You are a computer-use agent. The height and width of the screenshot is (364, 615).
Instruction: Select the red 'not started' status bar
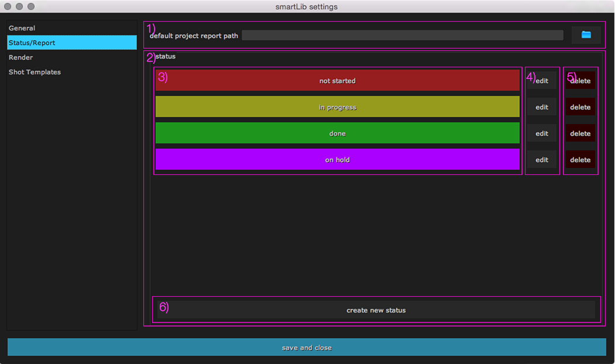[x=337, y=81]
